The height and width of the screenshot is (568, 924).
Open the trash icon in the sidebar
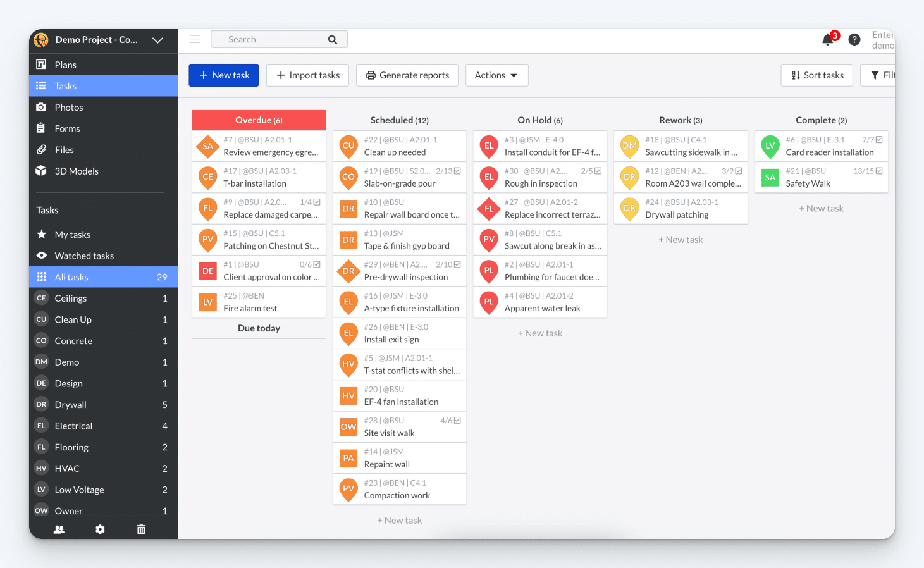[x=141, y=529]
